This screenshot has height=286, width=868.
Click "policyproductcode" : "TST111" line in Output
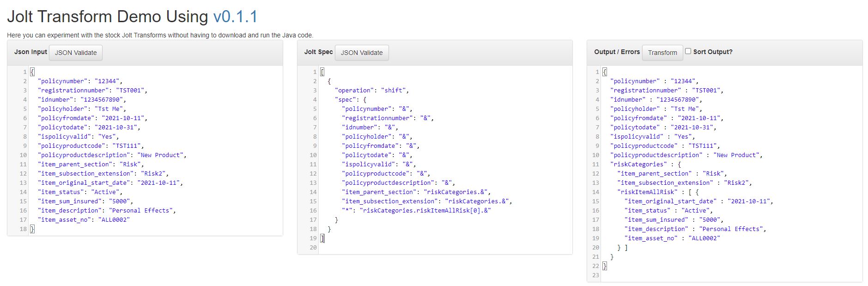click(665, 146)
